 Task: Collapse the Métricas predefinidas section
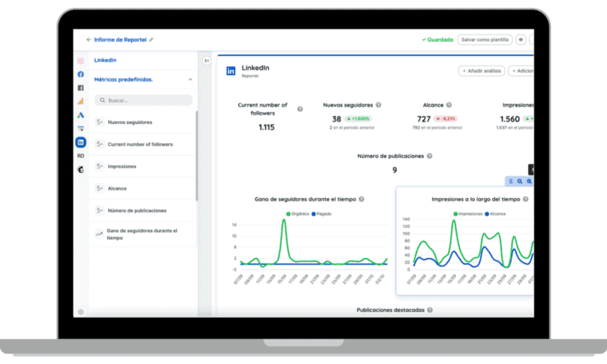pos(190,80)
